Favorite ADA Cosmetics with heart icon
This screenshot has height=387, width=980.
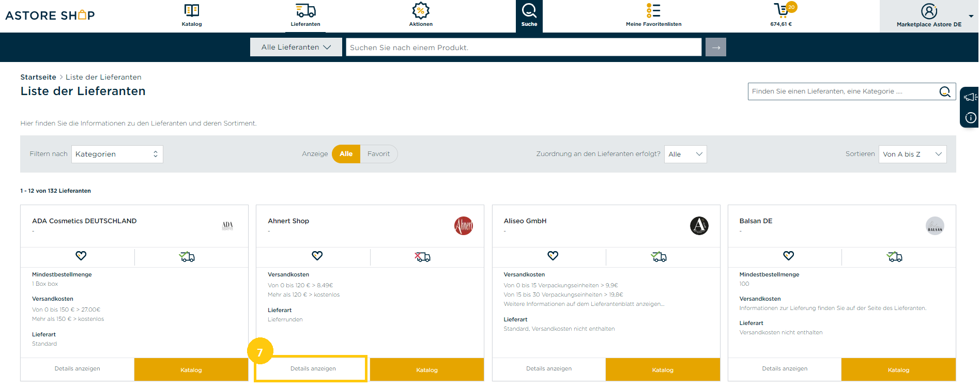tap(81, 256)
